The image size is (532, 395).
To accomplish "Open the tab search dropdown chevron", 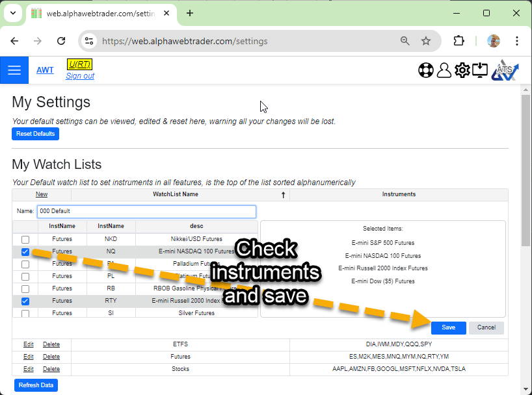I will [x=12, y=13].
